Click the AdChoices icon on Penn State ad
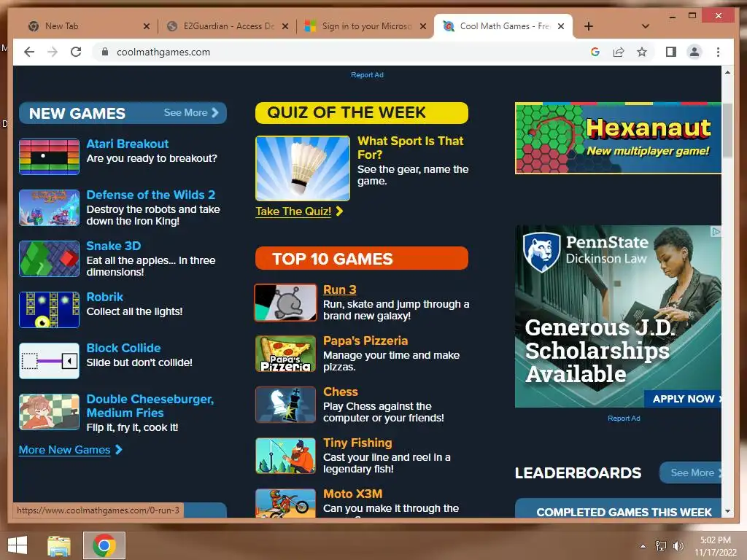This screenshot has width=747, height=560. pyautogui.click(x=716, y=231)
